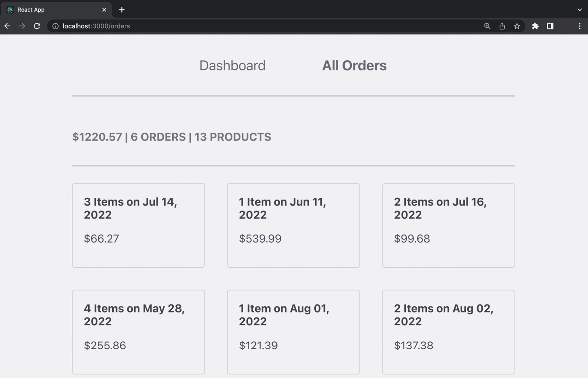Image resolution: width=588 pixels, height=378 pixels.
Task: Click the share icon in the browser toolbar
Action: [x=502, y=26]
